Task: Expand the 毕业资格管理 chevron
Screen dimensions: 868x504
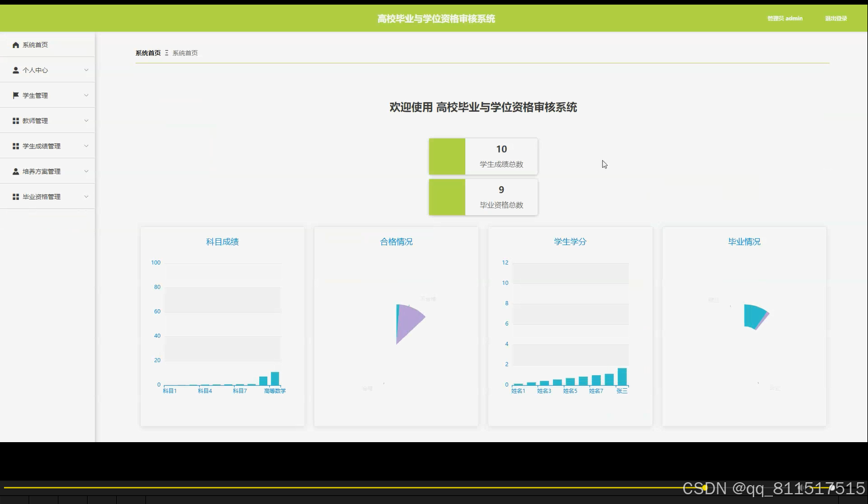Action: click(x=86, y=196)
